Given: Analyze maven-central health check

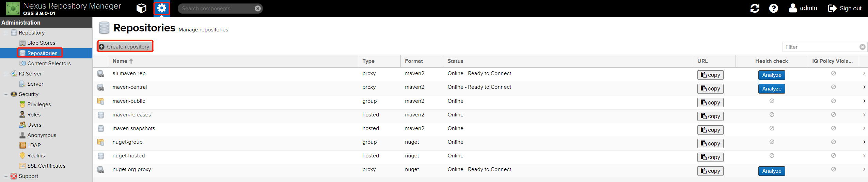Looking at the screenshot, I should point(772,89).
